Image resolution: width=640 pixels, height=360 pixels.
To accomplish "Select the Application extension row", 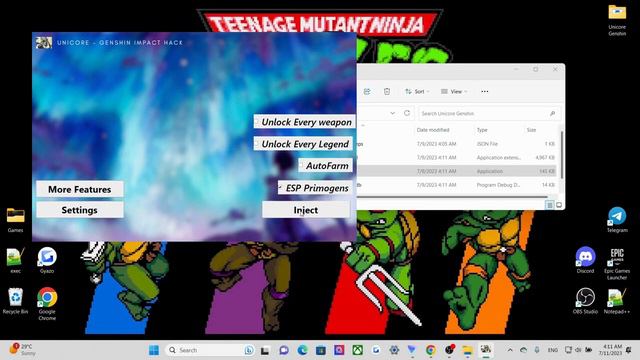I will coord(457,158).
